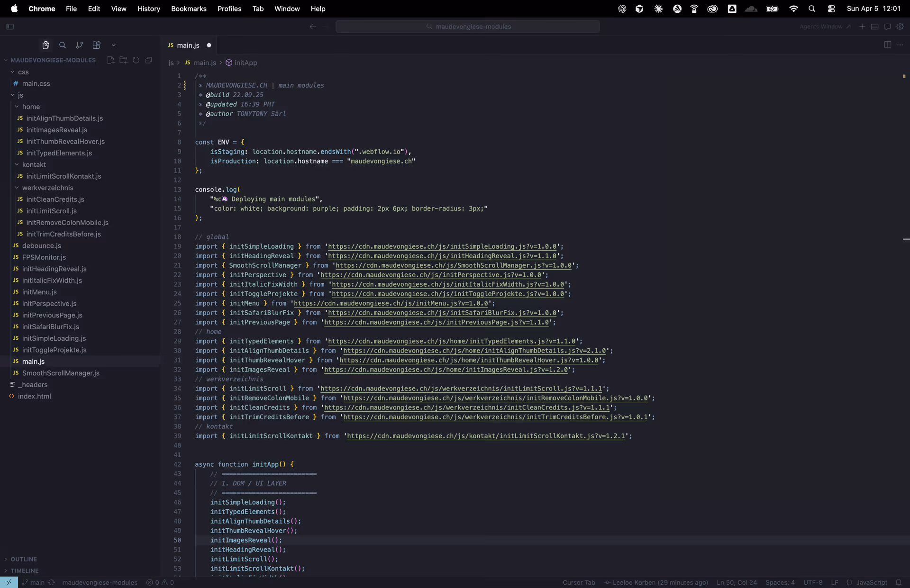
Task: Open the Source Control branch icon
Action: (79, 45)
